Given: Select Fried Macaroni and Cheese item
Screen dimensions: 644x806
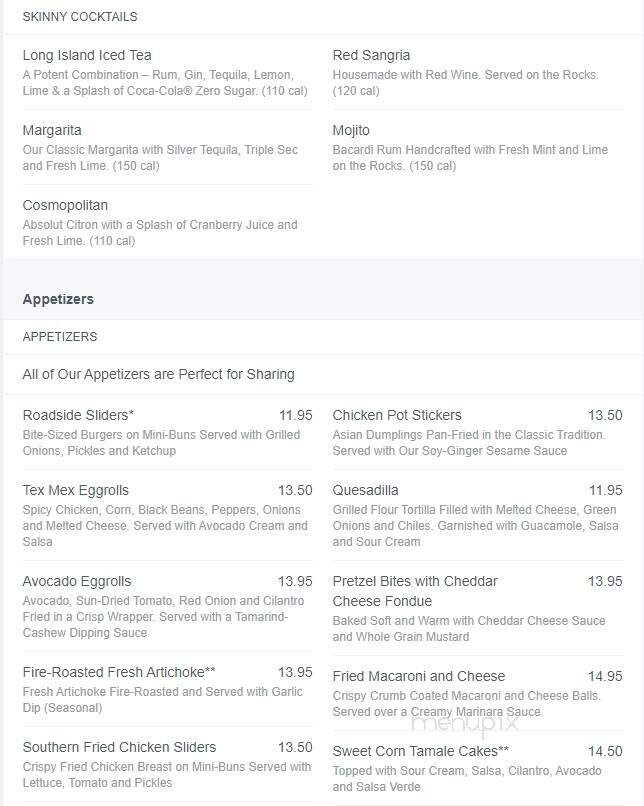Looking at the screenshot, I should click(419, 676).
